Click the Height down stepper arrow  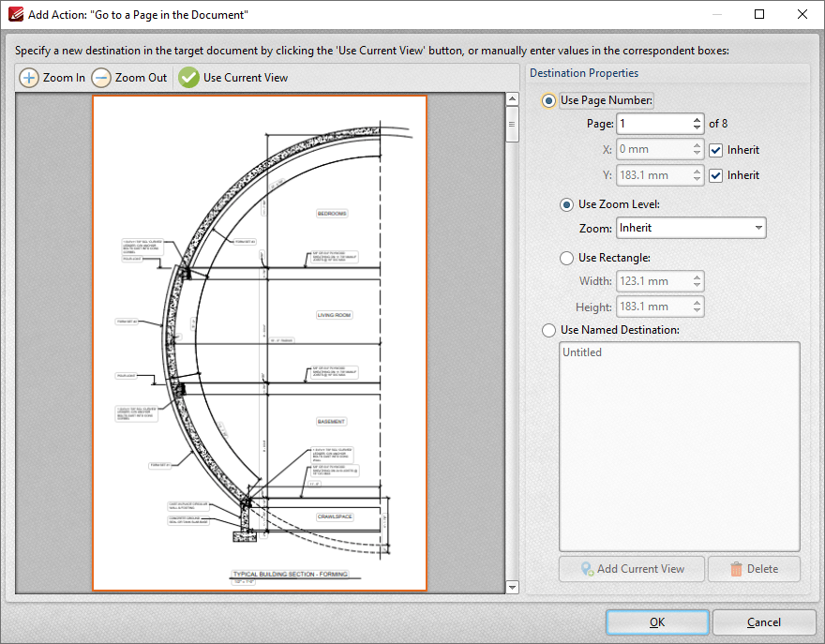[x=697, y=311]
